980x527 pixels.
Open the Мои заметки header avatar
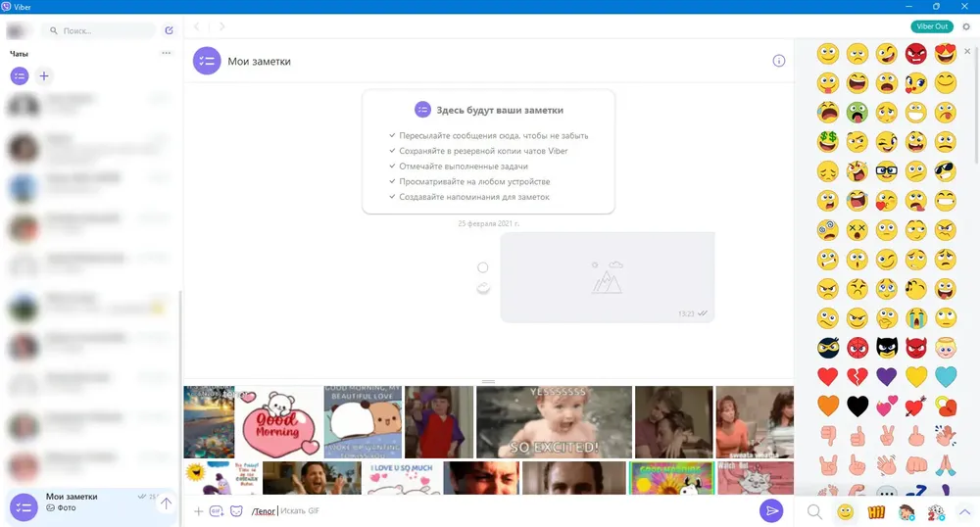tap(207, 61)
